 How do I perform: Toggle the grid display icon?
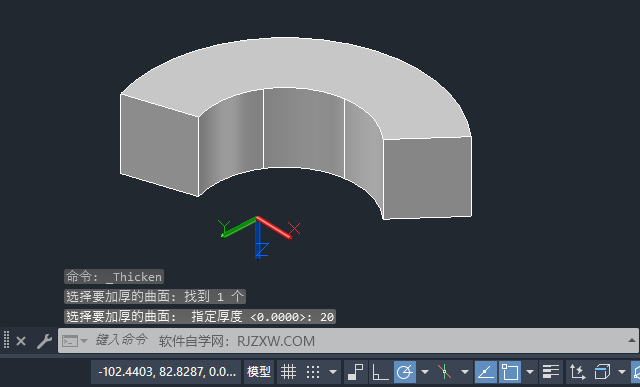pos(288,372)
